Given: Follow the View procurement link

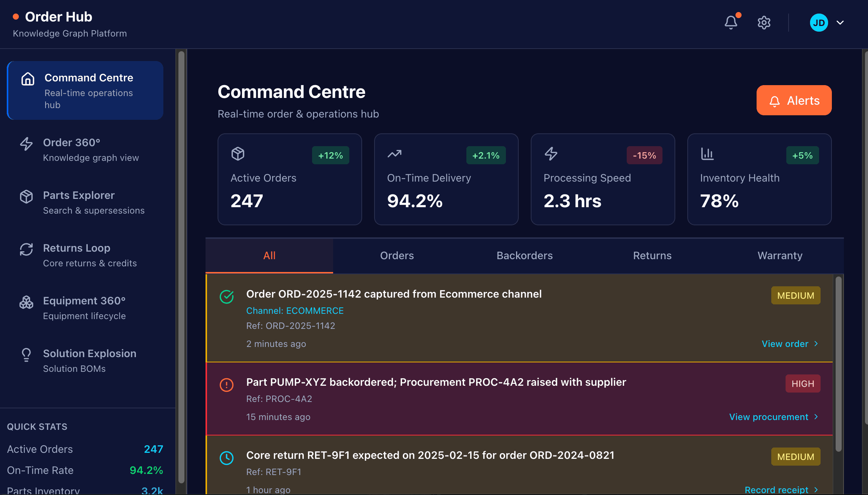Looking at the screenshot, I should (774, 417).
